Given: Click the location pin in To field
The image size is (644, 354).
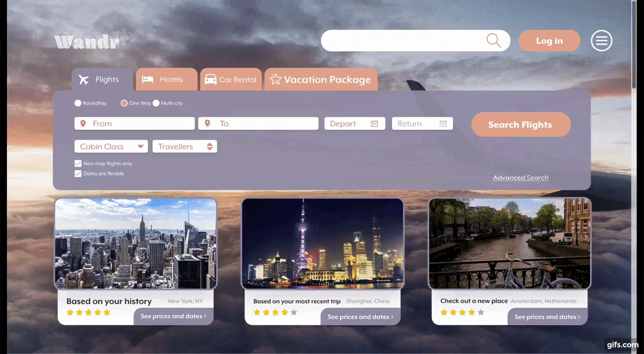Looking at the screenshot, I should (207, 123).
